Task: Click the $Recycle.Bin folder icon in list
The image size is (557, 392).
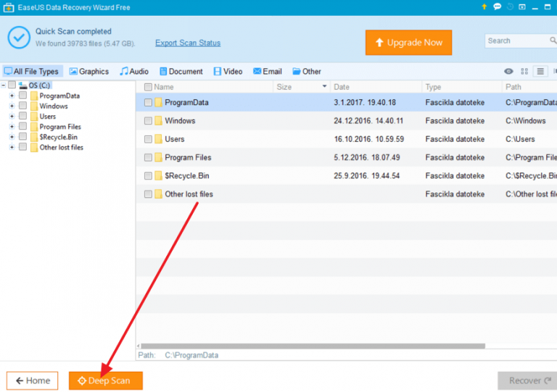Action: click(158, 175)
